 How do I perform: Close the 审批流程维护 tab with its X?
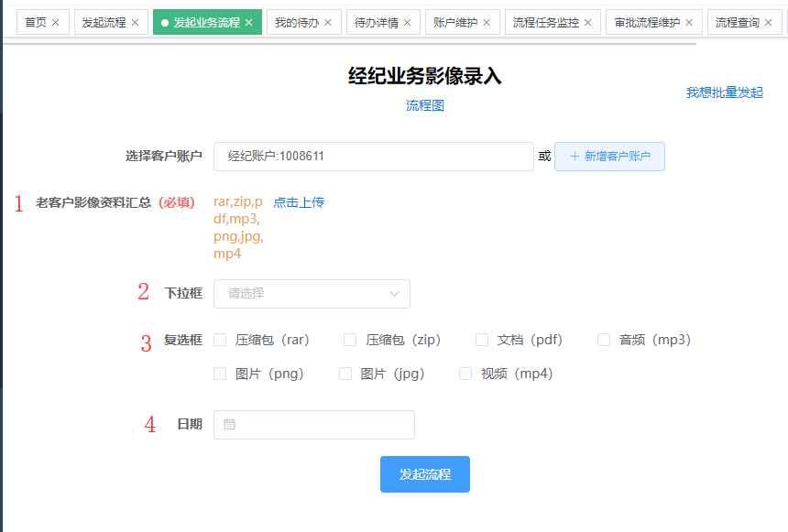point(689,23)
